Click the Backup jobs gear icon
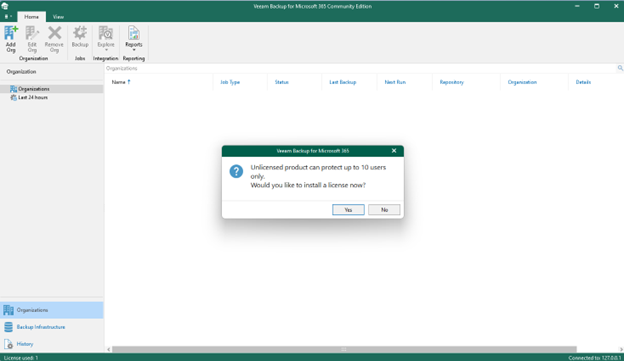Screen dimensions: 624x361 (80, 37)
